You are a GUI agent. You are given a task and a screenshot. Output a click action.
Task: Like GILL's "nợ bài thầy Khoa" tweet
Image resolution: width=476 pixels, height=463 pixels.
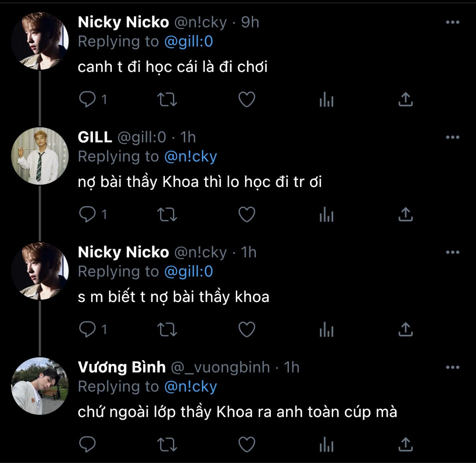click(247, 214)
